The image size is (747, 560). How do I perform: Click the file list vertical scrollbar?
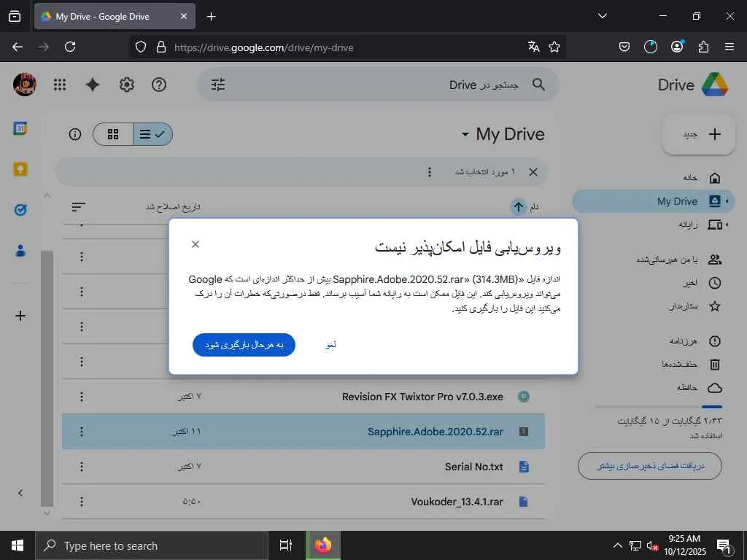click(47, 378)
